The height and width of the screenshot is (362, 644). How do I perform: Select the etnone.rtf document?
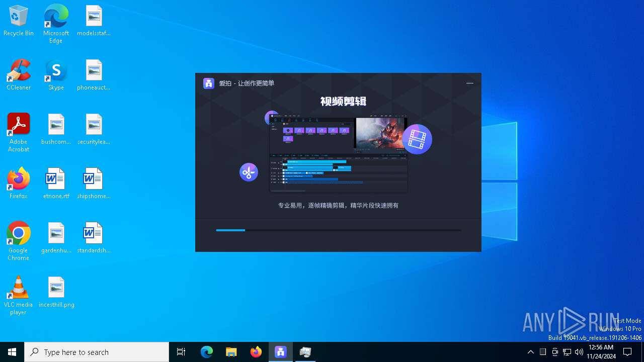(56, 184)
